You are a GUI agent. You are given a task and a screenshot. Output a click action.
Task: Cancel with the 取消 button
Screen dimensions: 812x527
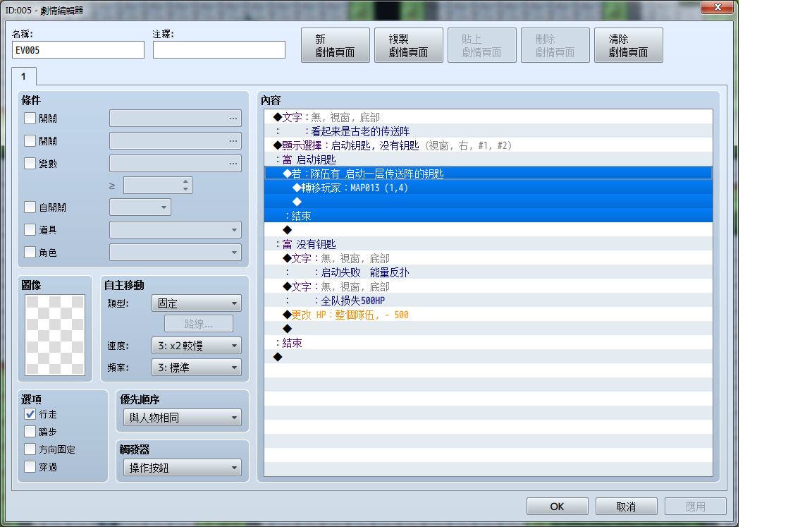pyautogui.click(x=627, y=507)
